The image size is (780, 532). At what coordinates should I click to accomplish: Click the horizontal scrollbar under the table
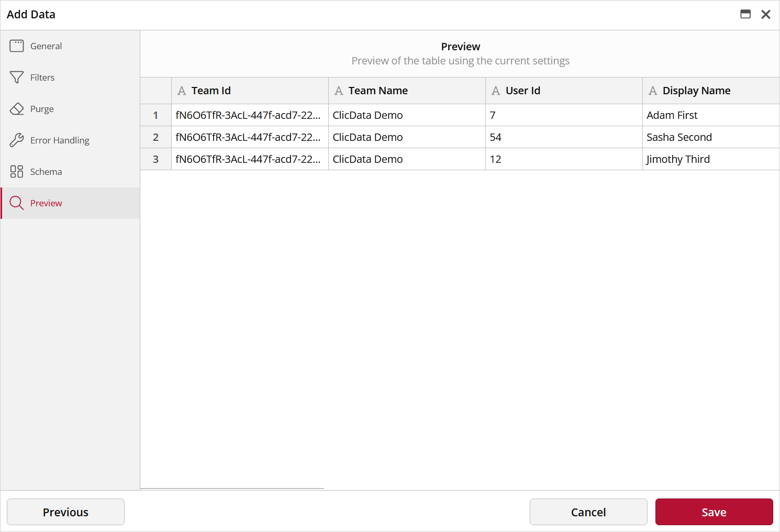(x=232, y=488)
